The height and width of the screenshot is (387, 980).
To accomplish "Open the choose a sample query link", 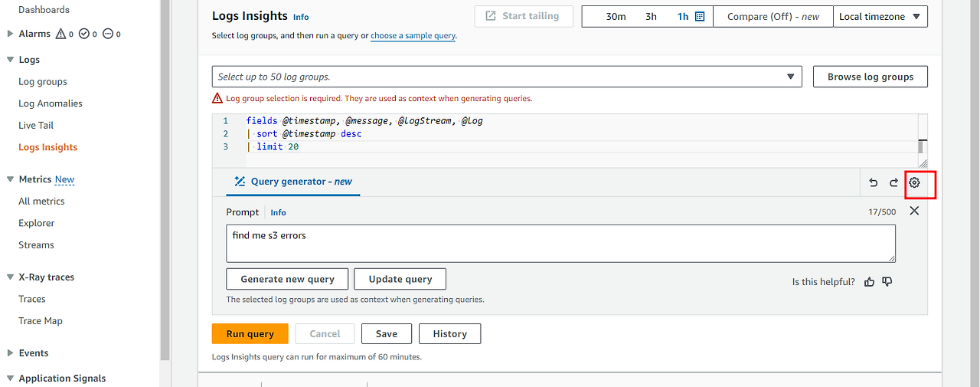I will pyautogui.click(x=413, y=35).
